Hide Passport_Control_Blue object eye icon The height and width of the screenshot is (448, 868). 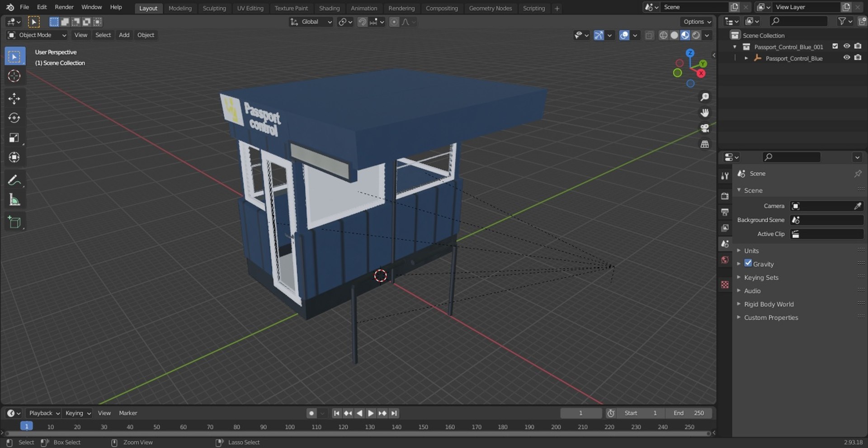pos(846,58)
